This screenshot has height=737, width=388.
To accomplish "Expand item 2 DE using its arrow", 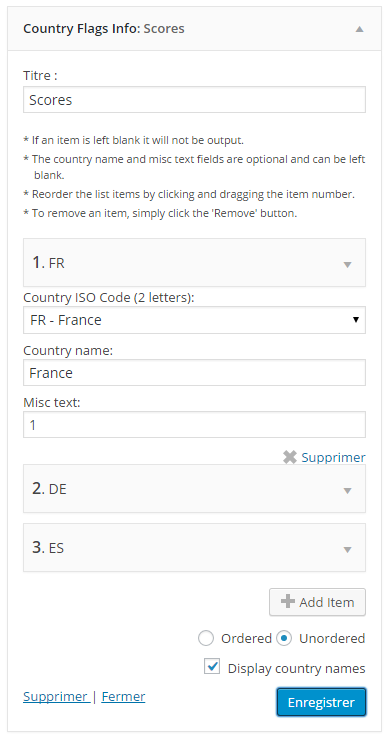I will [x=348, y=490].
